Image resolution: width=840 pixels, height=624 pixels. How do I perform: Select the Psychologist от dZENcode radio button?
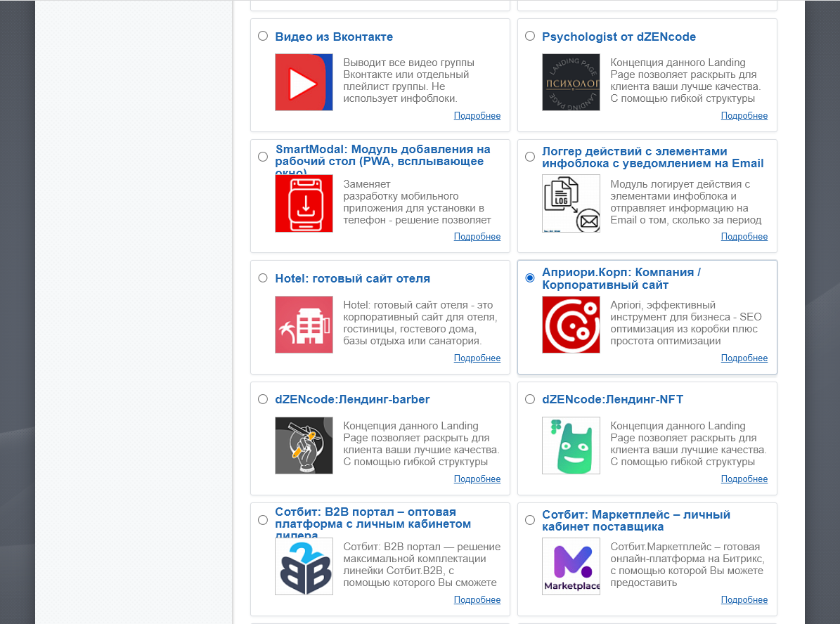530,36
